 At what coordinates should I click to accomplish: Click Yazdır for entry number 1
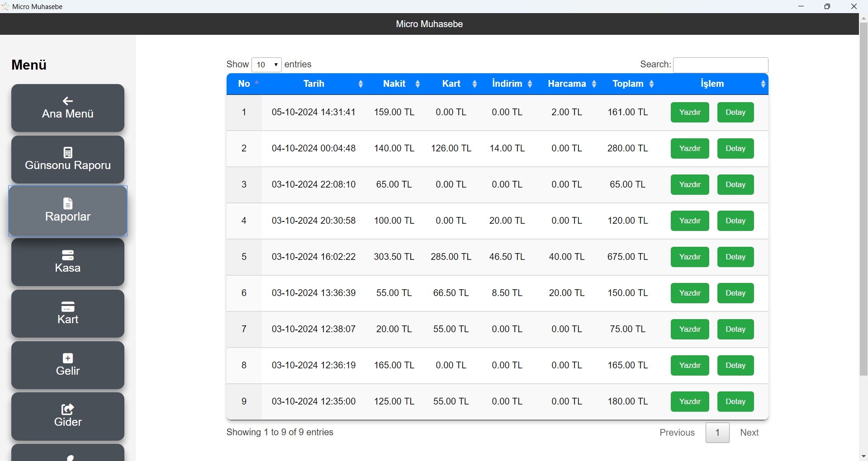point(689,113)
